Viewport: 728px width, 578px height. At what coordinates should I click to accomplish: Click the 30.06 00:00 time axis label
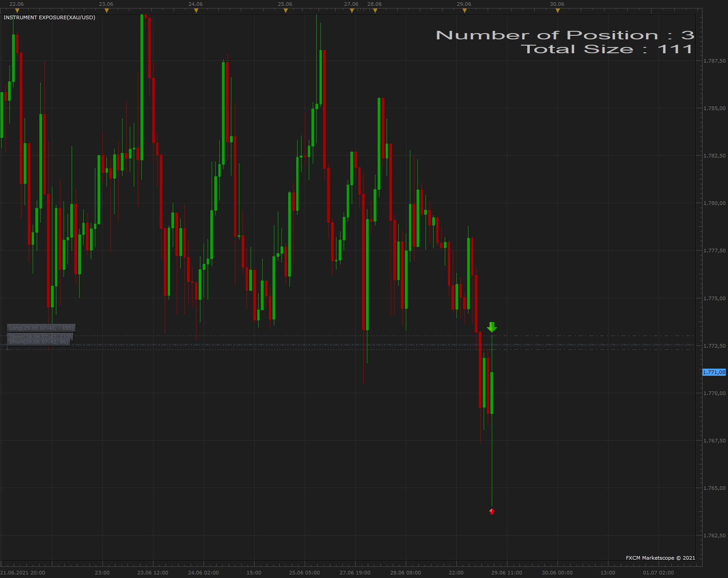click(x=558, y=573)
